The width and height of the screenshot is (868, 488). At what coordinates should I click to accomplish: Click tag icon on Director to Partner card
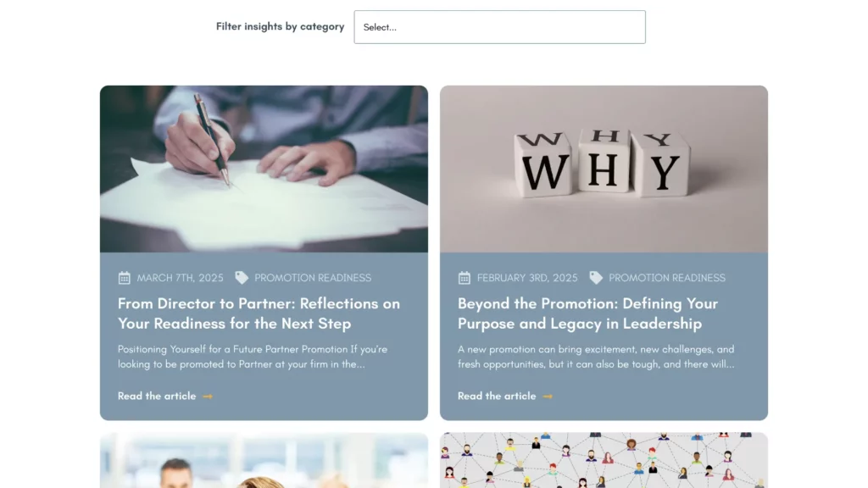(x=242, y=278)
